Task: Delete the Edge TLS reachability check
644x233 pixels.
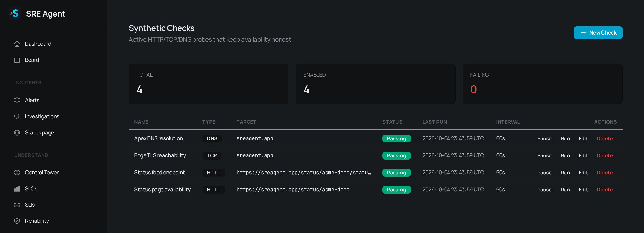Action: pyautogui.click(x=604, y=155)
